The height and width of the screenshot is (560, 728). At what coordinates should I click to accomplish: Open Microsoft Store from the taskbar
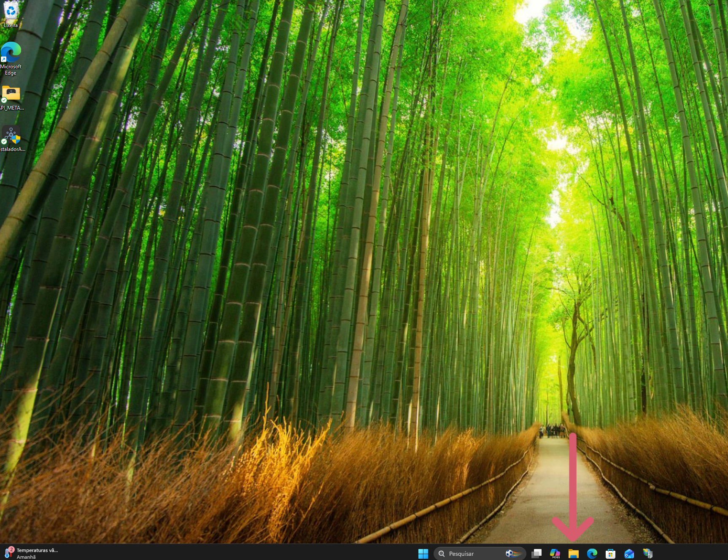pos(611,553)
